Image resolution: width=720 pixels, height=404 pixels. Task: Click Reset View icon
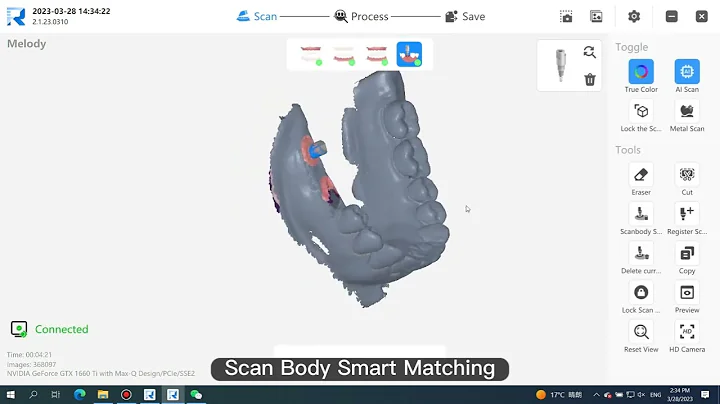tap(641, 332)
